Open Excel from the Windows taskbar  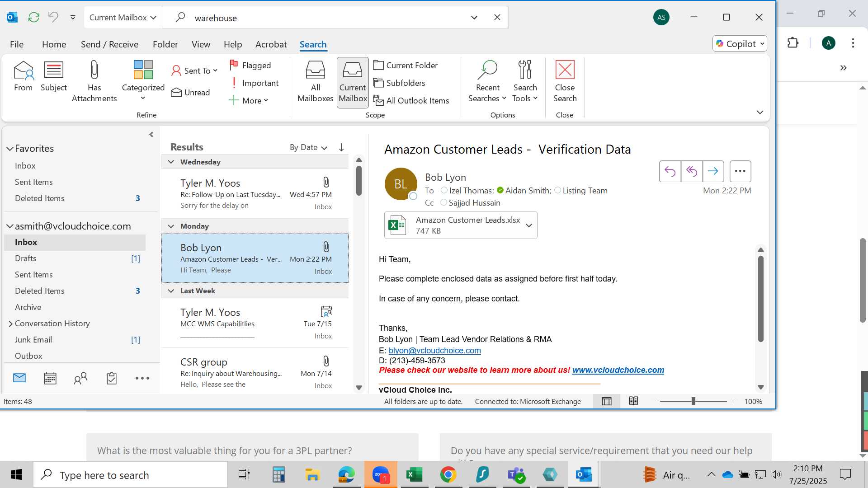tap(414, 475)
